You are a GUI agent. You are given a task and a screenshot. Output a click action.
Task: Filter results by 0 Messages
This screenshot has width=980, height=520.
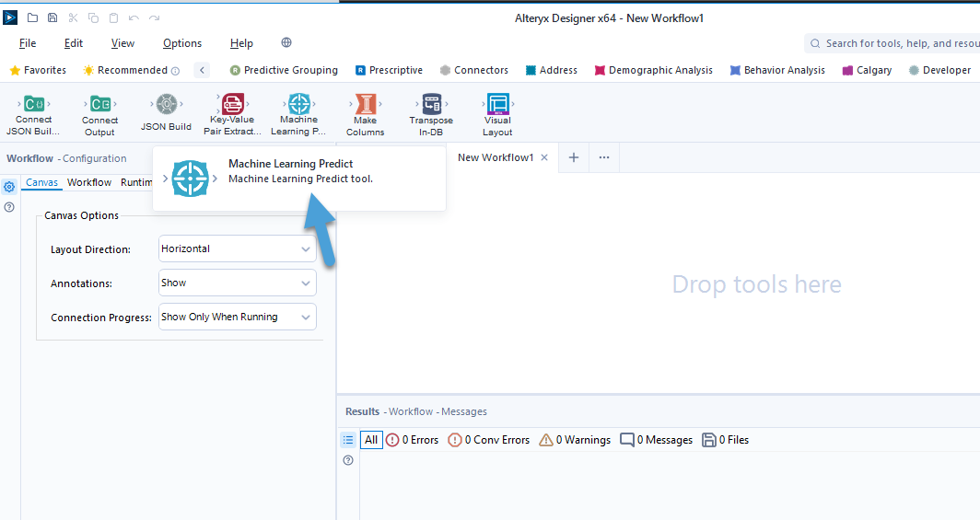(656, 440)
